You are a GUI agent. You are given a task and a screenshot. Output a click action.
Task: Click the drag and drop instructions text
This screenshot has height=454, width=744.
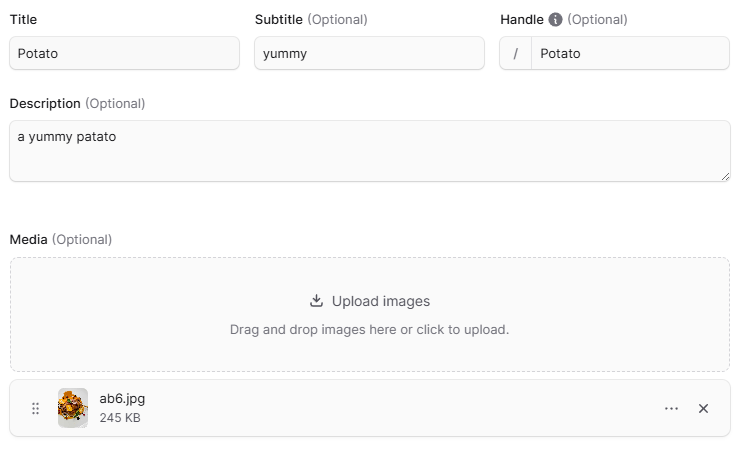pos(369,329)
